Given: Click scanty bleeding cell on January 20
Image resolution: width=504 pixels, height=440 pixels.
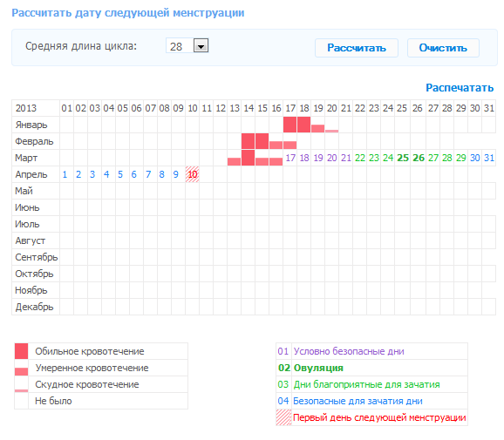Looking at the screenshot, I should tap(331, 131).
